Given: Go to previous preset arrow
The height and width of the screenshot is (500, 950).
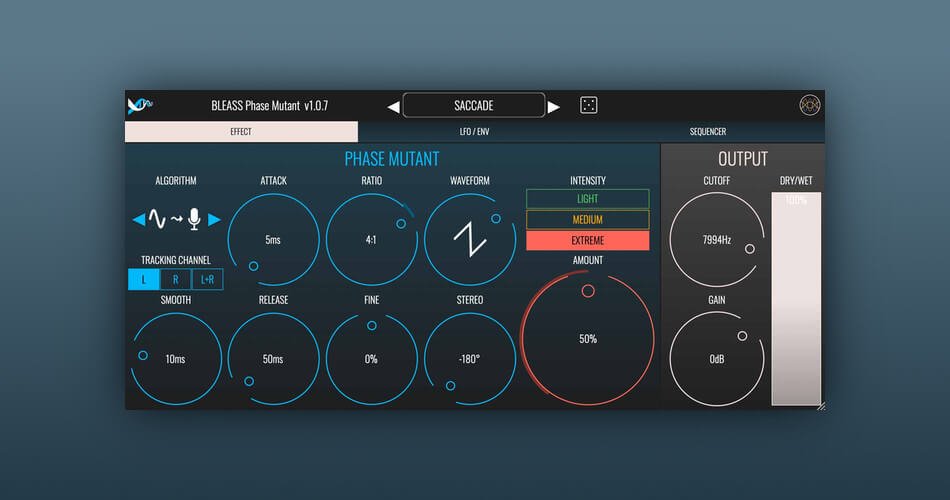Looking at the screenshot, I should click(394, 106).
